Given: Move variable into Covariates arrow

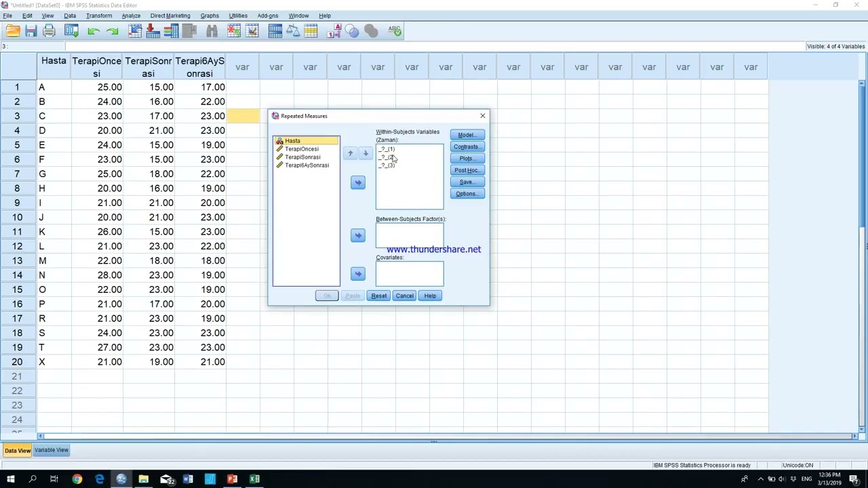Looking at the screenshot, I should click(358, 274).
